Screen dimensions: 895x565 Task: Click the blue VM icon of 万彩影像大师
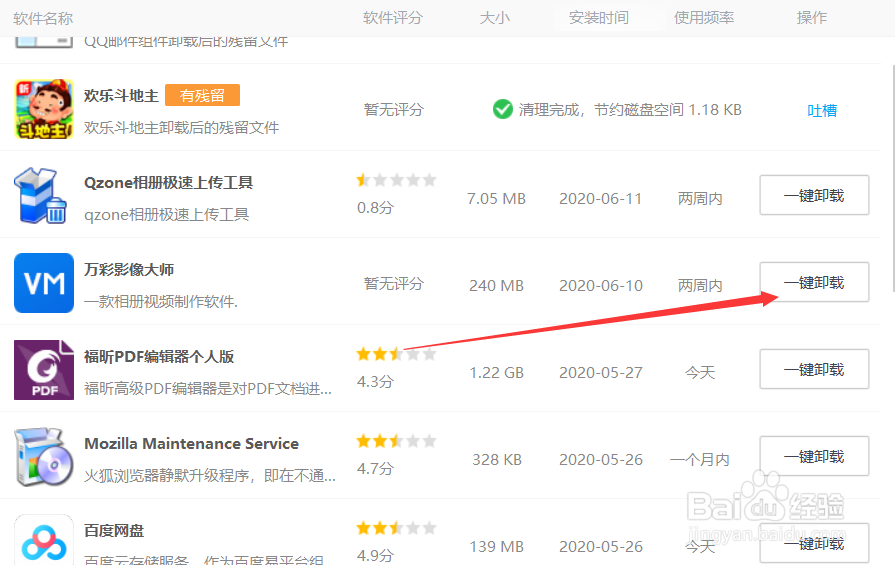tap(44, 283)
